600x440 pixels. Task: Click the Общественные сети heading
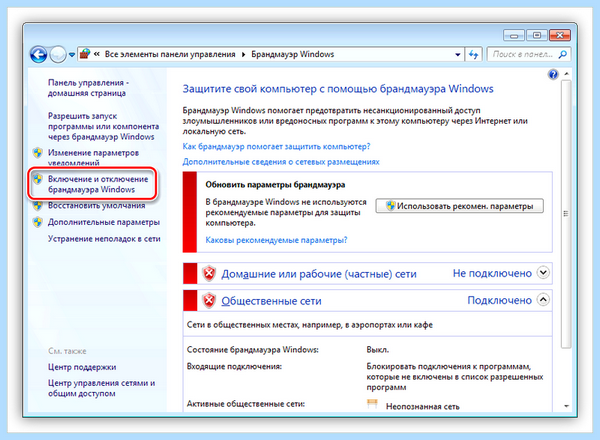[x=271, y=301]
